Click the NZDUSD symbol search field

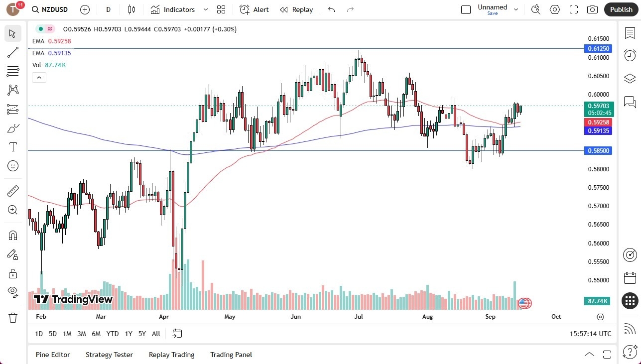point(55,9)
